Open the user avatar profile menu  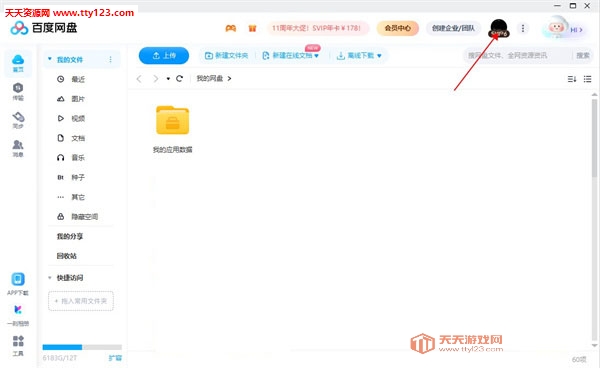[x=499, y=28]
